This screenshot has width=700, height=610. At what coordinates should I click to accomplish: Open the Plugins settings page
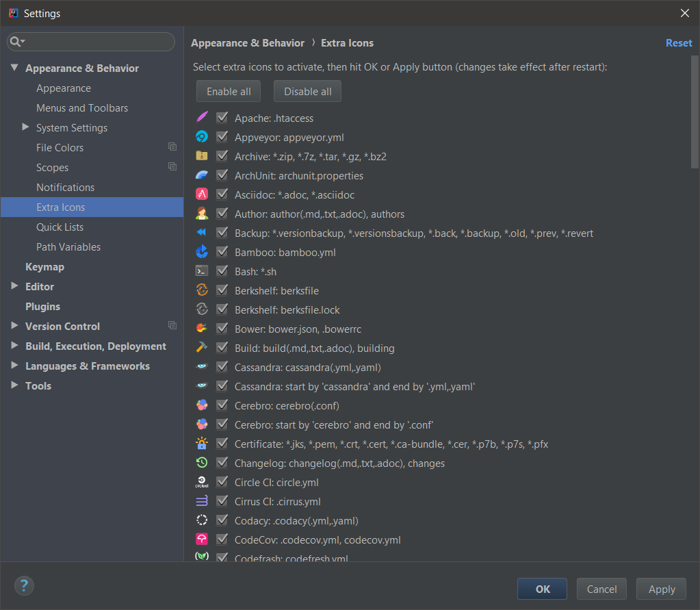(42, 307)
